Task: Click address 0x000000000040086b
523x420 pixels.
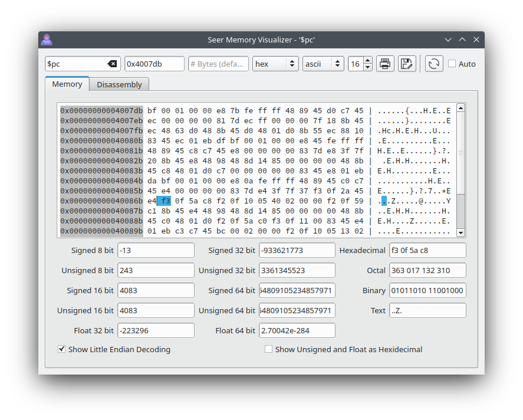Action: pyautogui.click(x=101, y=201)
